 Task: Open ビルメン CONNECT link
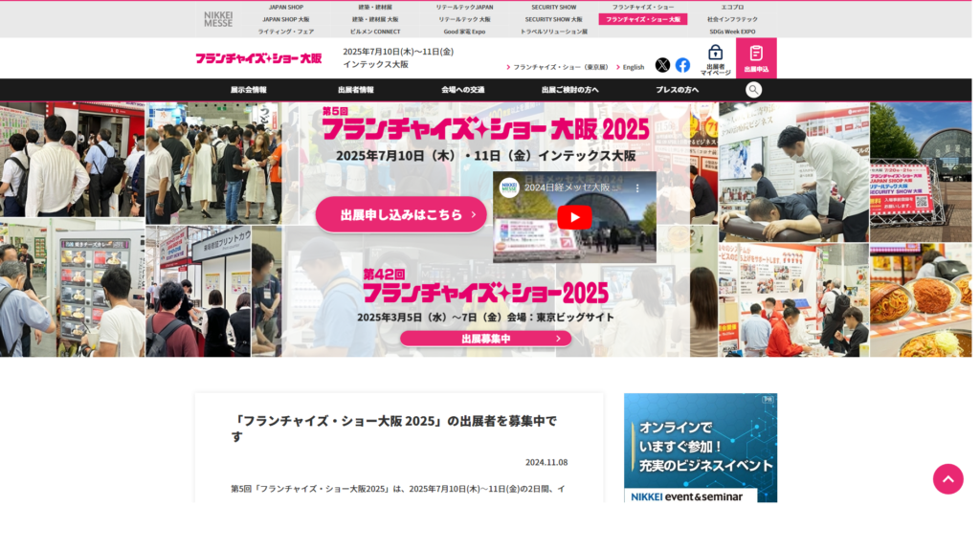pos(375,32)
